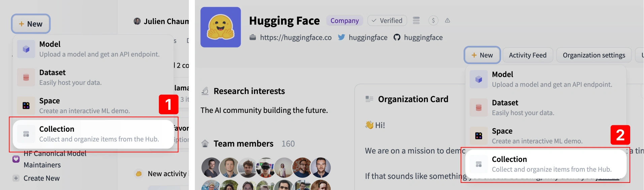
Task: Click the GitHub icon beside huggingface
Action: (x=397, y=37)
